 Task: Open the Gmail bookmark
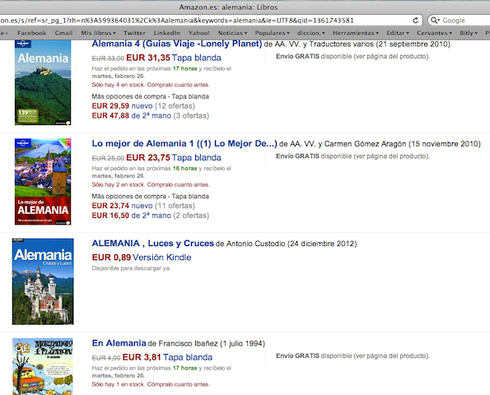coord(63,33)
